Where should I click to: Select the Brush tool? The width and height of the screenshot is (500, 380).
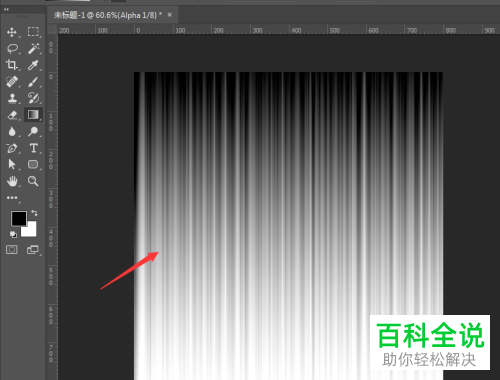click(x=33, y=82)
